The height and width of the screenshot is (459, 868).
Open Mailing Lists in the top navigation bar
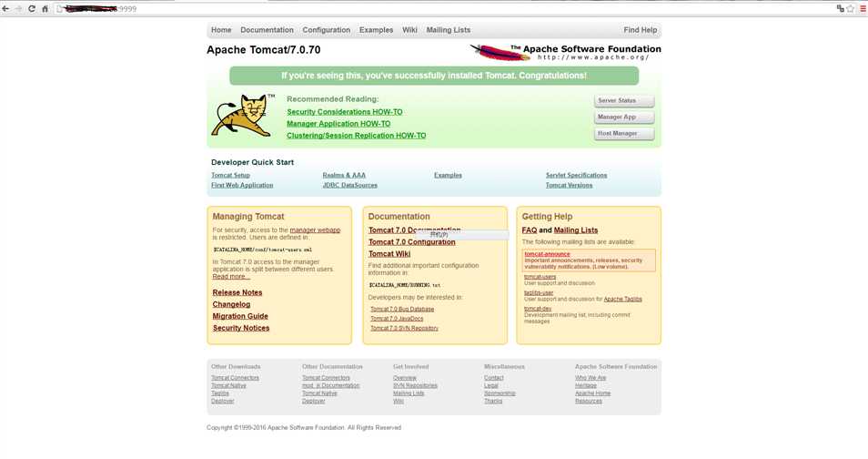[449, 30]
